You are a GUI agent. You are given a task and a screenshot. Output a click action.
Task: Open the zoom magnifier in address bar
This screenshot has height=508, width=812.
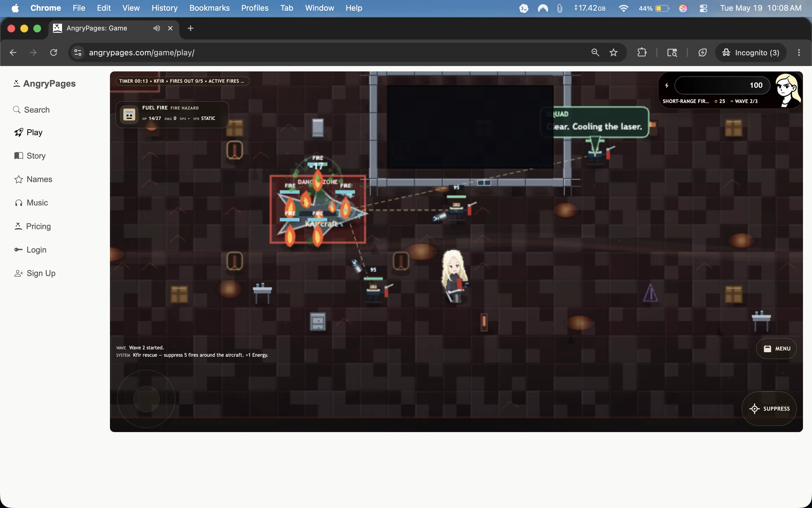(x=595, y=52)
